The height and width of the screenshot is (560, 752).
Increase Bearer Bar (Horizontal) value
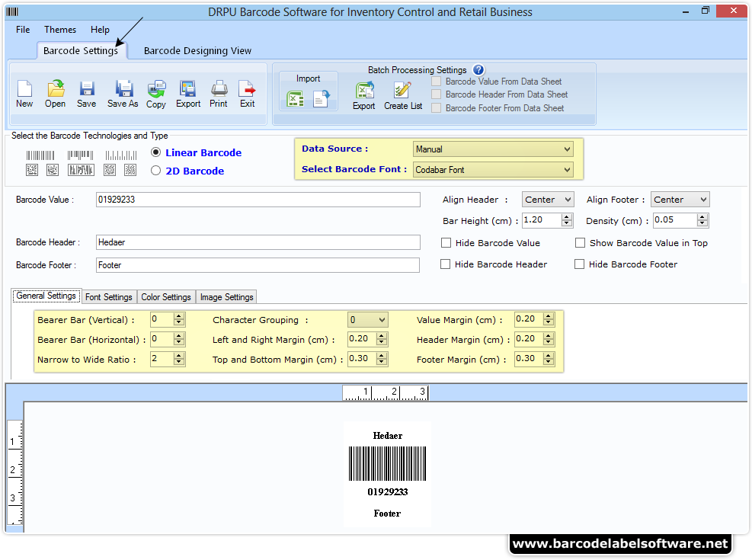point(179,336)
